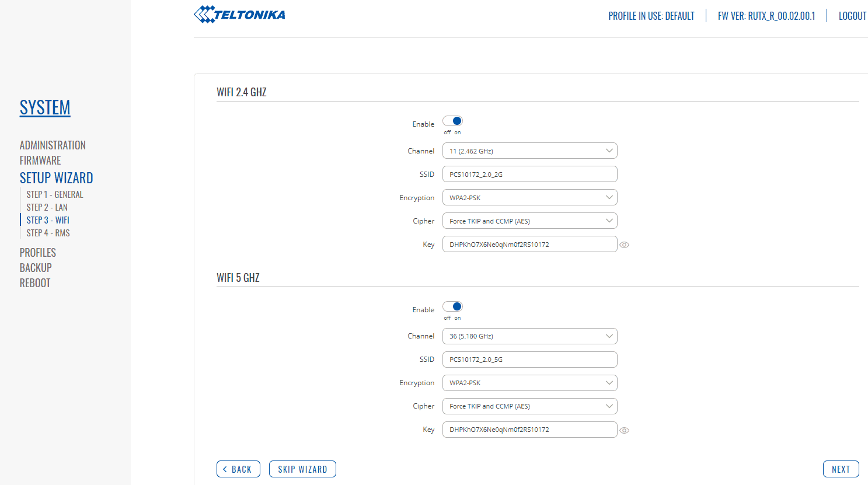Expand 5 GHz Encryption dropdown
This screenshot has height=485, width=868.
tap(529, 383)
